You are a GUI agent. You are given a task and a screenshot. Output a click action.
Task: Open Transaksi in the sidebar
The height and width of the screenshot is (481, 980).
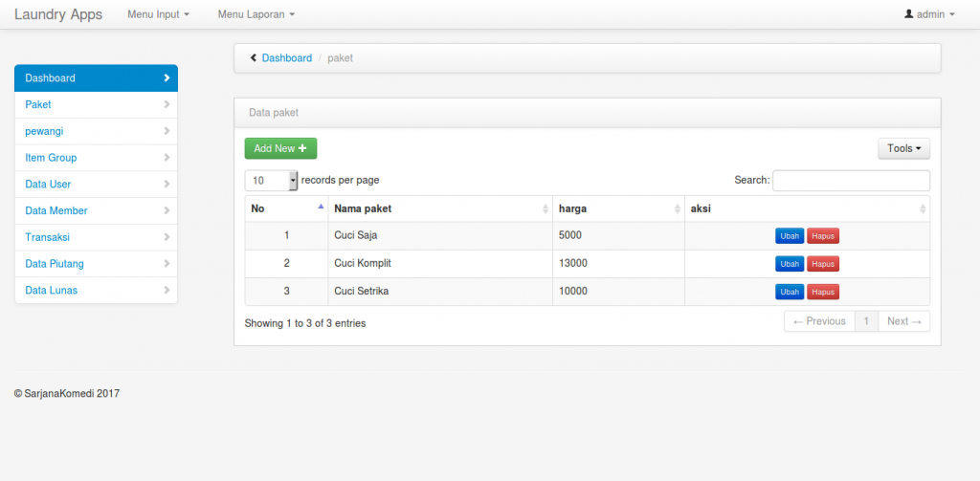click(97, 237)
